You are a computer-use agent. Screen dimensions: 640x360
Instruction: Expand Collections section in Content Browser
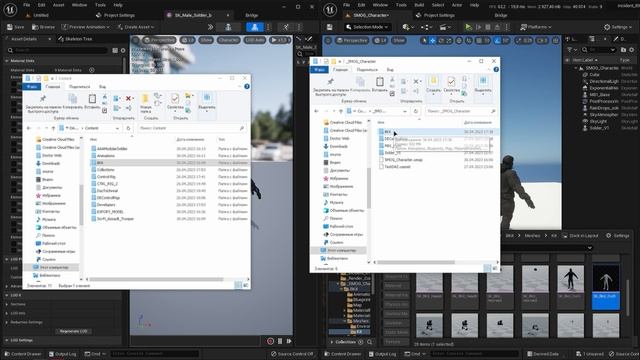[x=331, y=342]
